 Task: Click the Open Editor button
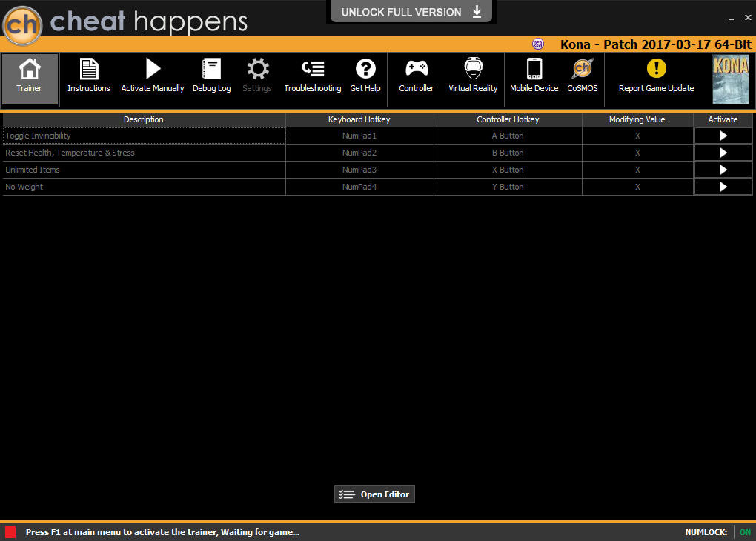374,494
